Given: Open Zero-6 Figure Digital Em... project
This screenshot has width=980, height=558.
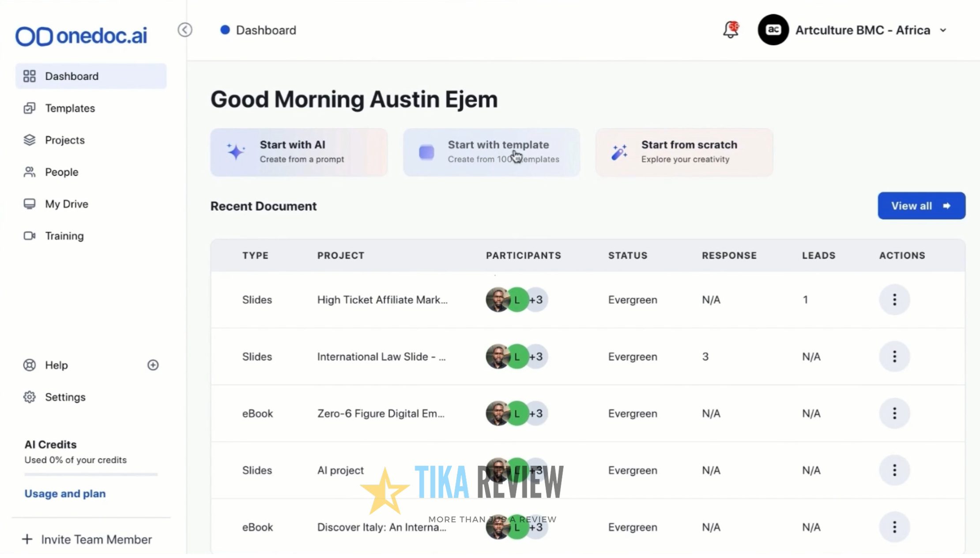Looking at the screenshot, I should tap(381, 413).
